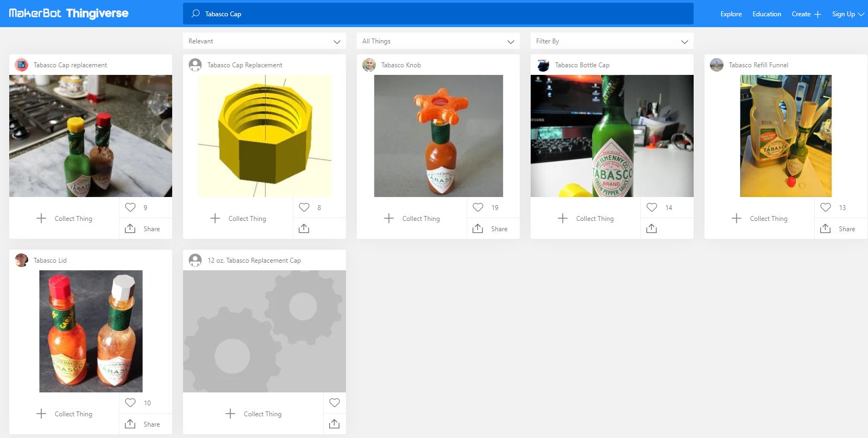Click the MakerBot Thingiverse logo
The height and width of the screenshot is (438, 868).
69,14
